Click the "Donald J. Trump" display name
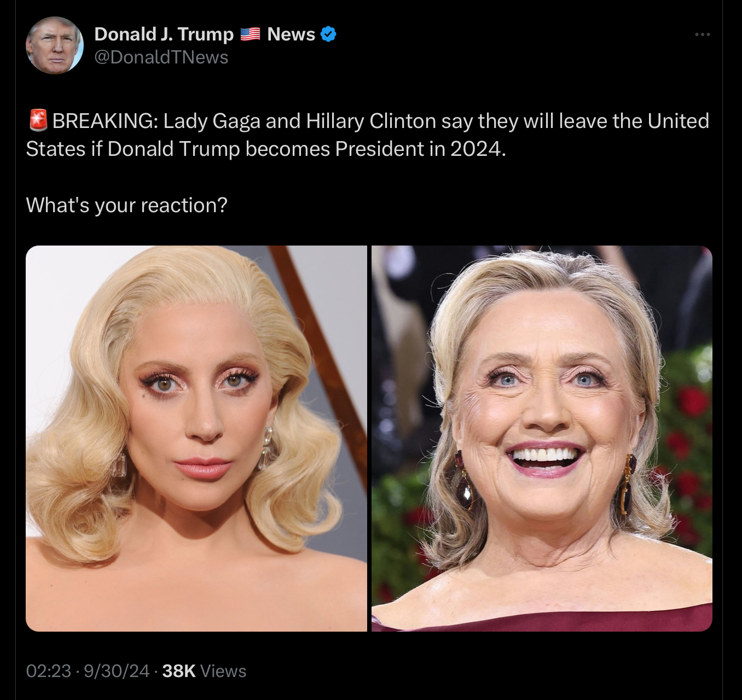 (164, 34)
